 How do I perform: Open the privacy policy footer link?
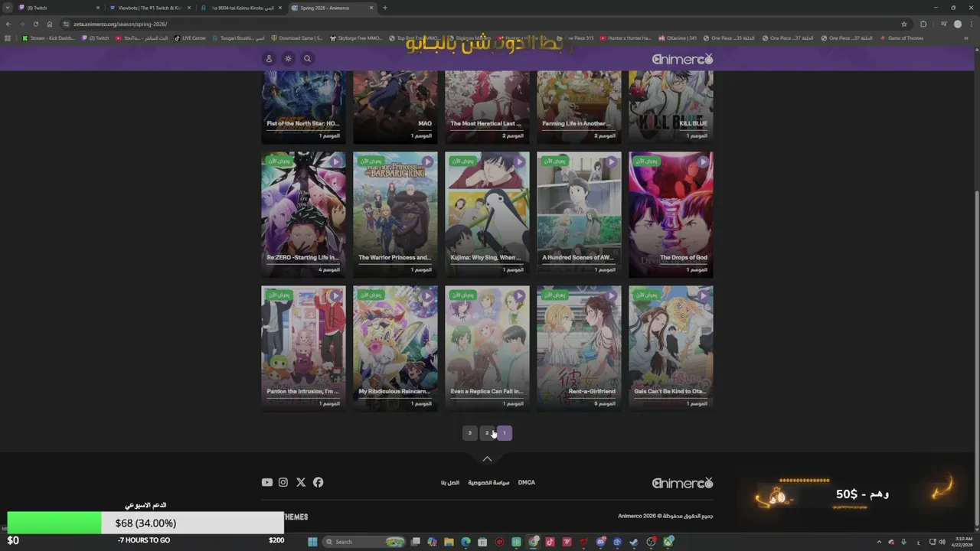[488, 483]
